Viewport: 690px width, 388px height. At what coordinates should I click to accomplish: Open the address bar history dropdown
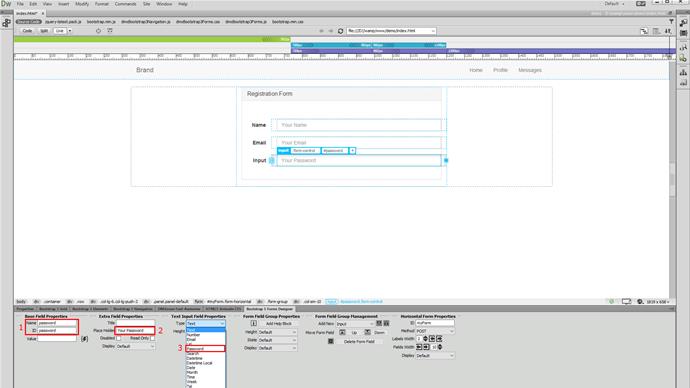tap(433, 31)
